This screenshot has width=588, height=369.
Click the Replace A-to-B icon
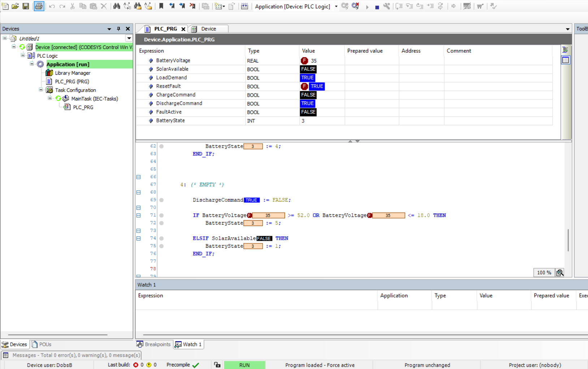tap(127, 6)
